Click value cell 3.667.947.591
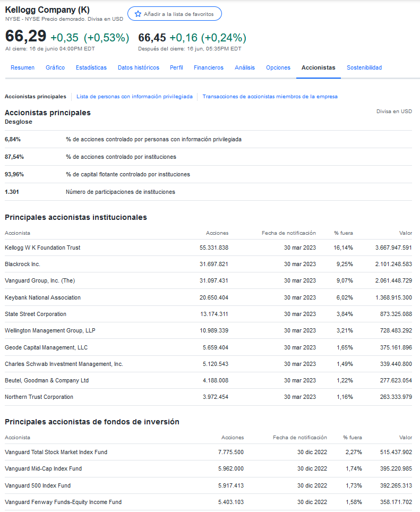This screenshot has width=420, height=512. point(393,248)
